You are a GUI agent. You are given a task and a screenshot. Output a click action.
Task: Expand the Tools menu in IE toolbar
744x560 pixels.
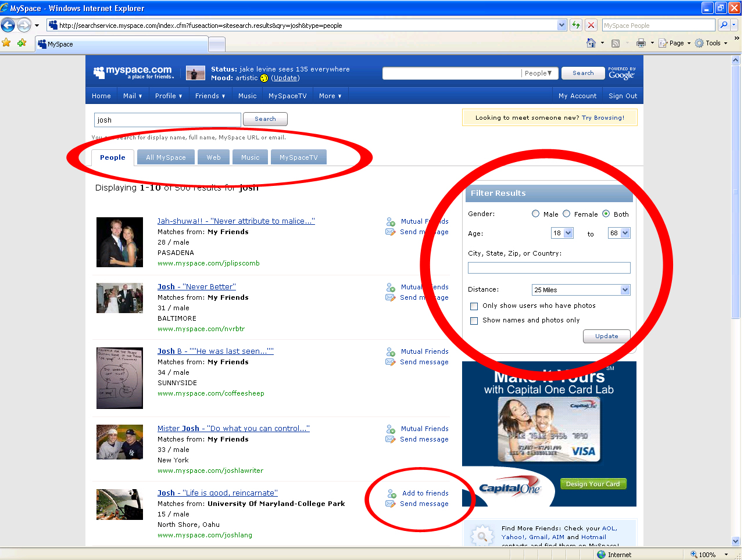coord(711,43)
